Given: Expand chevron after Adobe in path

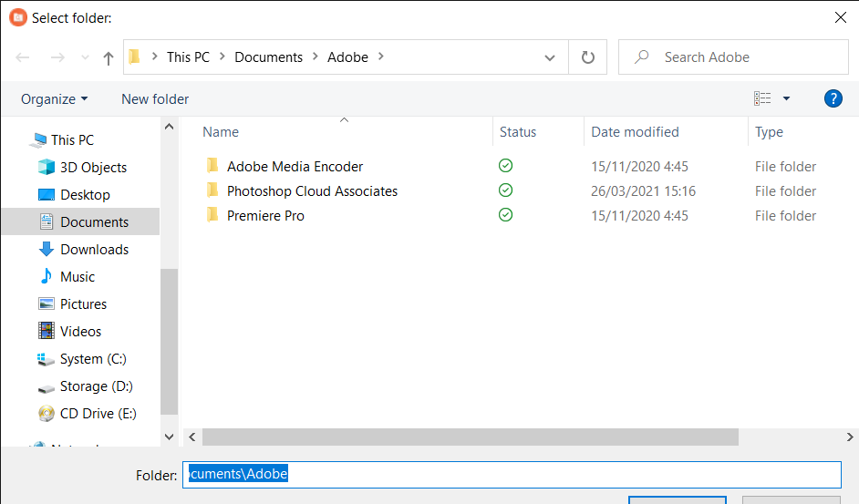Looking at the screenshot, I should tap(381, 57).
